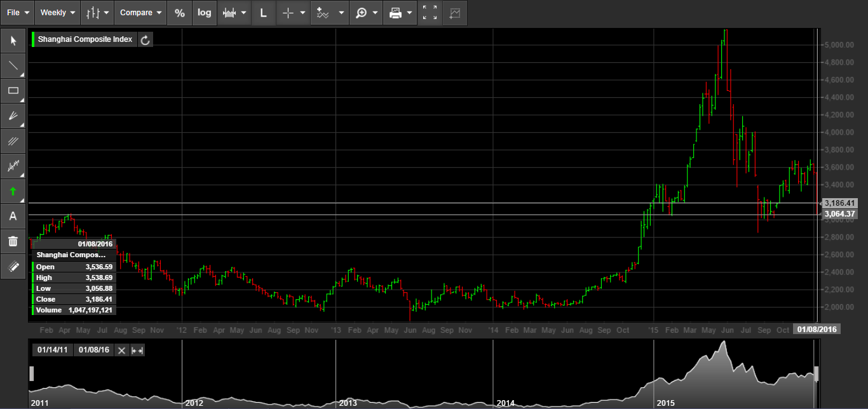
Task: Pick the fan lines drawing tool
Action: pyautogui.click(x=13, y=116)
